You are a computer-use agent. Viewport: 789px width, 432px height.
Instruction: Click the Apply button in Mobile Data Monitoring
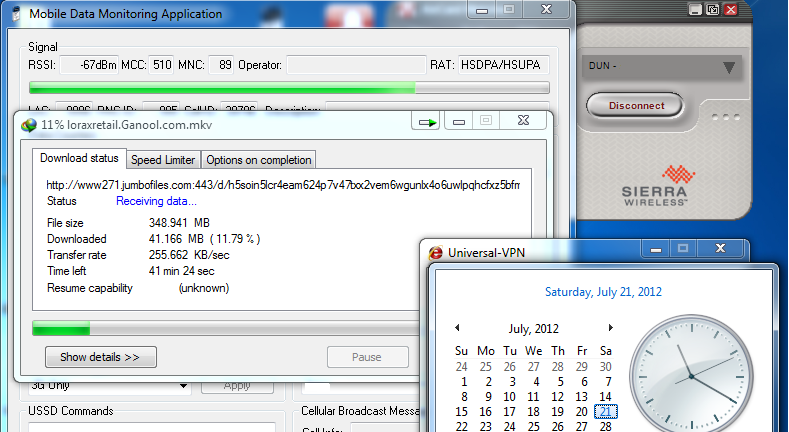237,386
